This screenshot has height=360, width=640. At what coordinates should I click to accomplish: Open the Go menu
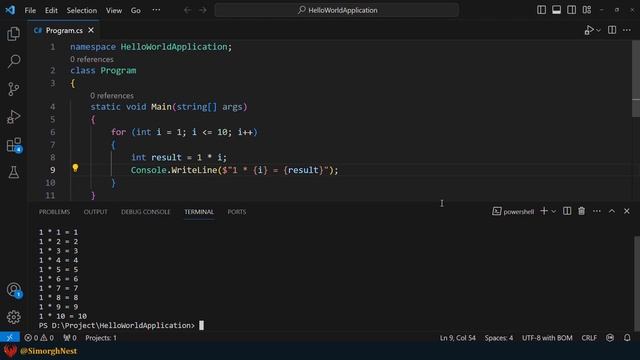(x=136, y=10)
